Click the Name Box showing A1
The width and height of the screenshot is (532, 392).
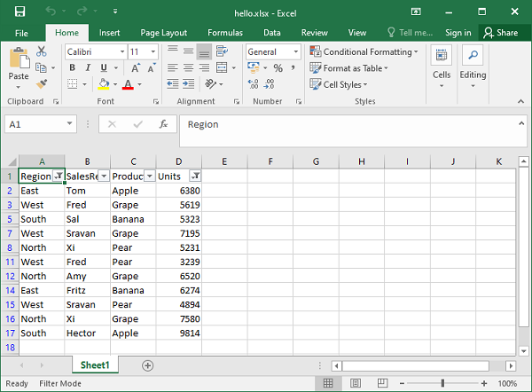[x=37, y=125]
